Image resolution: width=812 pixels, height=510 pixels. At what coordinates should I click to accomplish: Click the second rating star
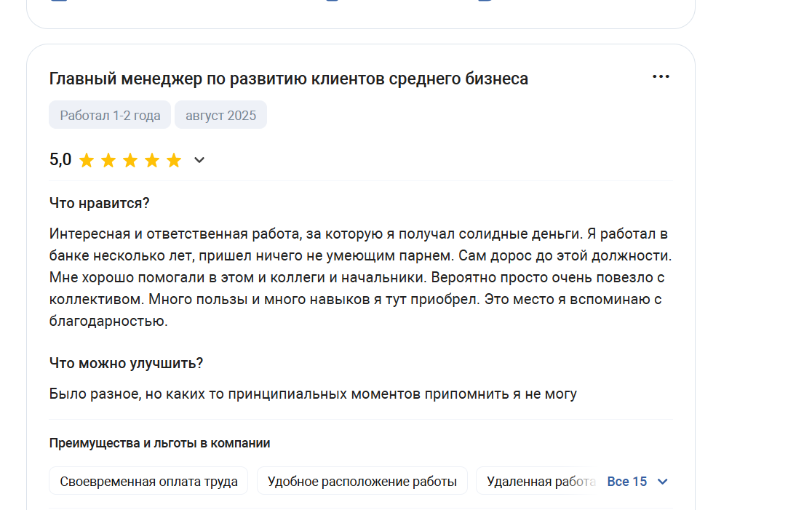tap(108, 161)
